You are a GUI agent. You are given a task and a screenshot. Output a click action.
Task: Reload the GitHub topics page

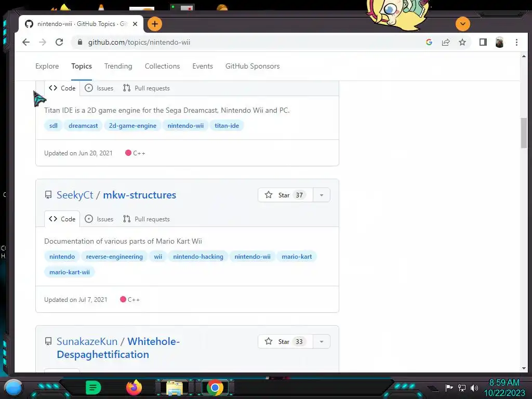(x=59, y=43)
